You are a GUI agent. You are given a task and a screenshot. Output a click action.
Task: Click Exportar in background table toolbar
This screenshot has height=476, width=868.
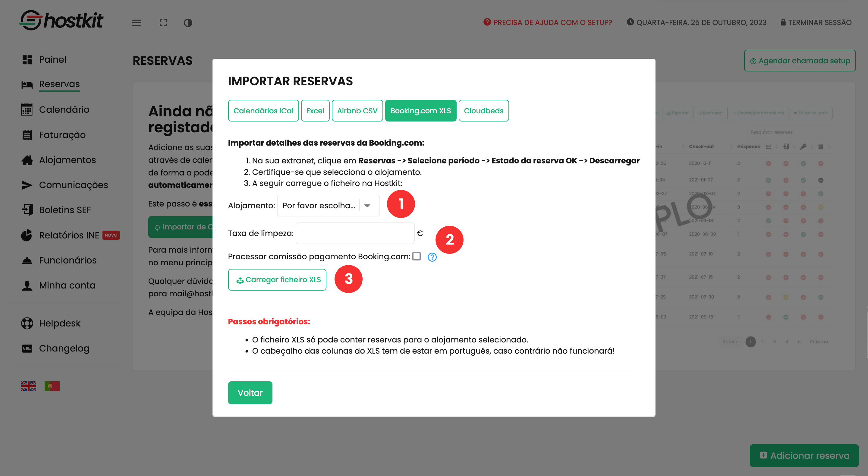pyautogui.click(x=677, y=113)
